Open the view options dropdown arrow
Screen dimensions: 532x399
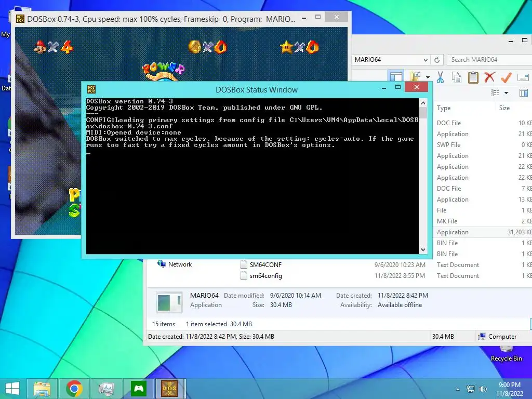(506, 92)
